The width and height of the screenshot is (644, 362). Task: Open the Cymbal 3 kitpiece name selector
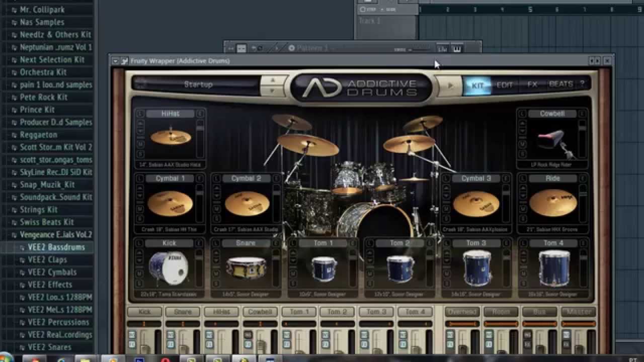coord(476,178)
